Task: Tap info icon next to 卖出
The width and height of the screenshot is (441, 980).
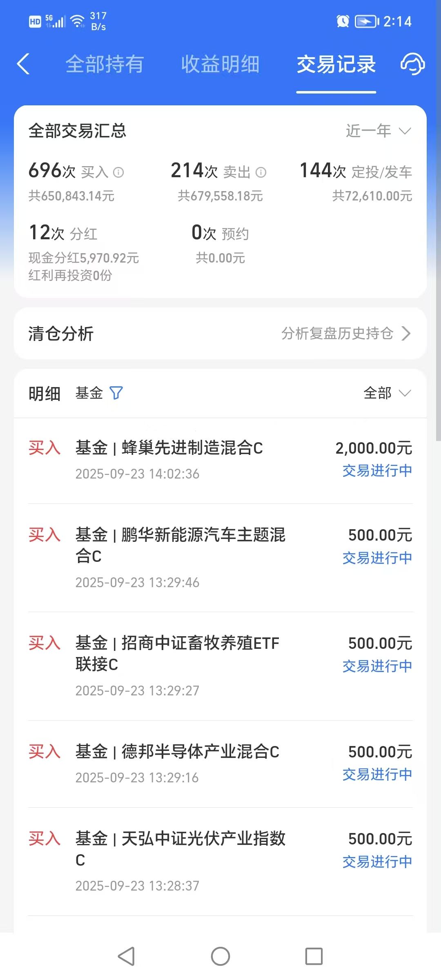Action: click(x=261, y=172)
